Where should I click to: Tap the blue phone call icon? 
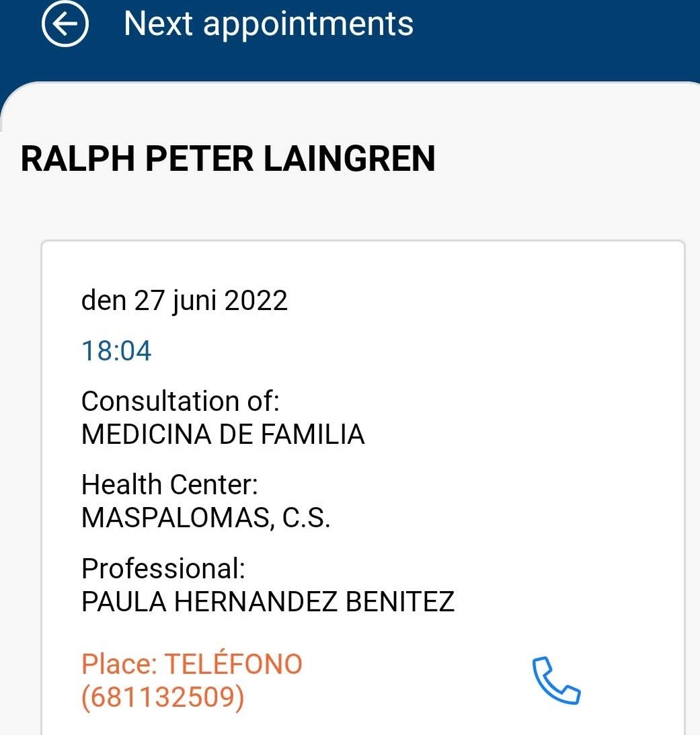(556, 681)
